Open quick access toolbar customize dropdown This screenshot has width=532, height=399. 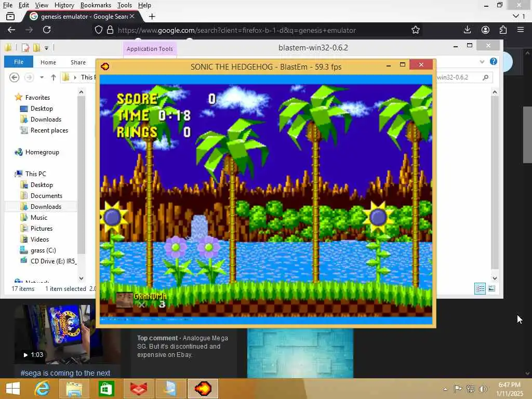pos(46,48)
